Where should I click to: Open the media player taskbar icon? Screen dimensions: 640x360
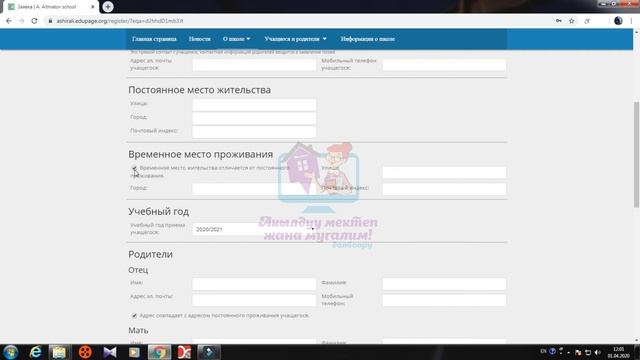[134, 352]
